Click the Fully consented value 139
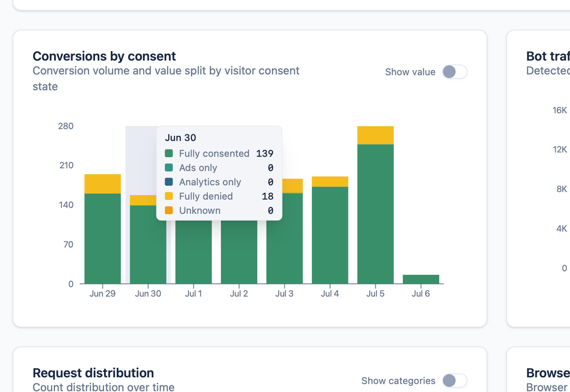The image size is (570, 392). [x=265, y=153]
